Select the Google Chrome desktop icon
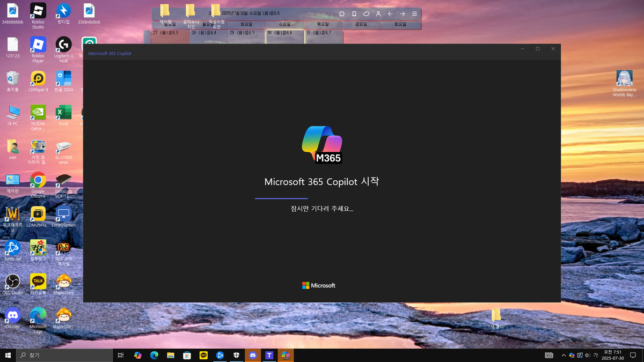This screenshot has height=362, width=644. 38,185
